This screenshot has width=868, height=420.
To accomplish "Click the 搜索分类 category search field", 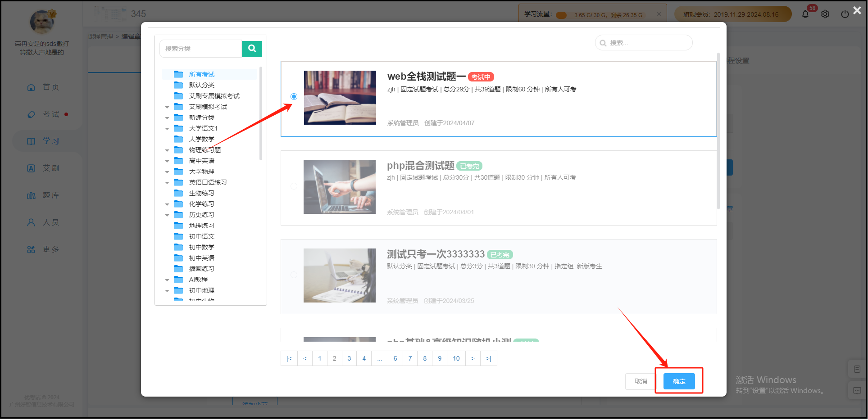I will click(x=201, y=48).
